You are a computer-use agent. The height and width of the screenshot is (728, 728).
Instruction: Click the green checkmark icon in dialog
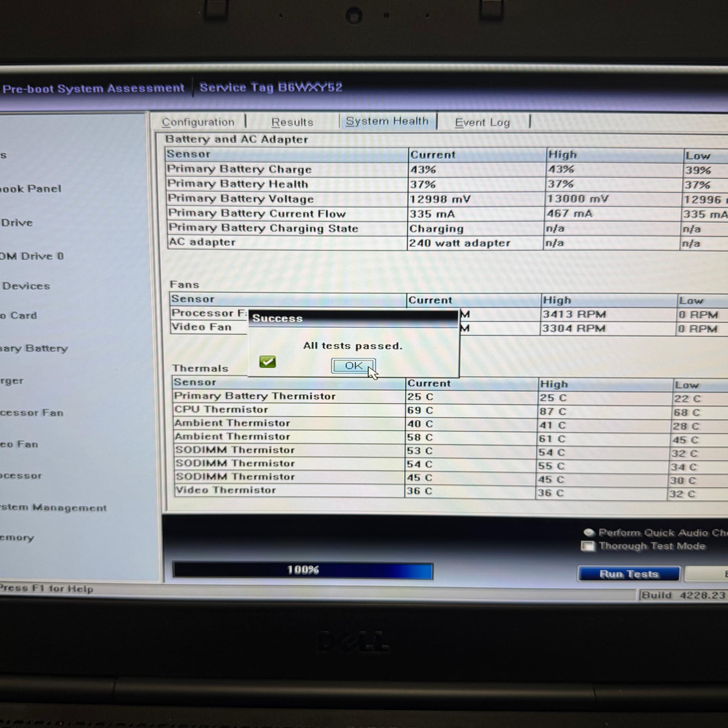[268, 362]
